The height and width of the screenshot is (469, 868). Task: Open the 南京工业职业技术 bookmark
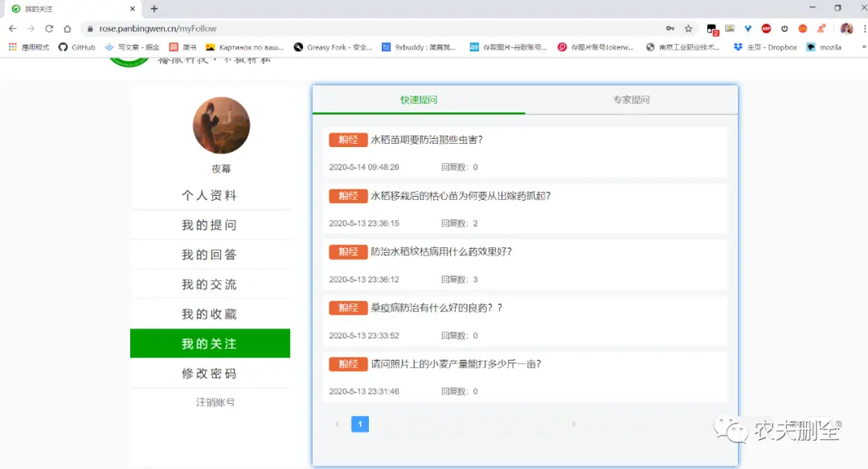pyautogui.click(x=683, y=47)
